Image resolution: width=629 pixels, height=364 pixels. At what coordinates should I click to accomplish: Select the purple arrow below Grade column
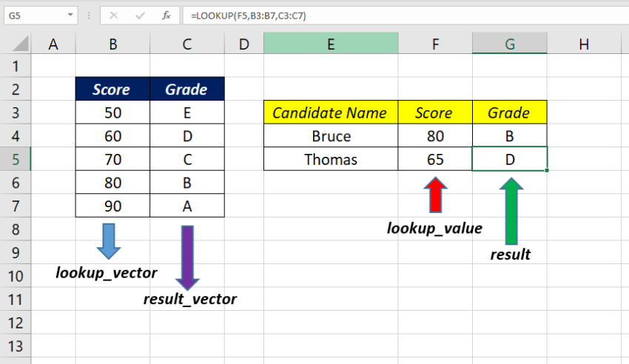(186, 256)
